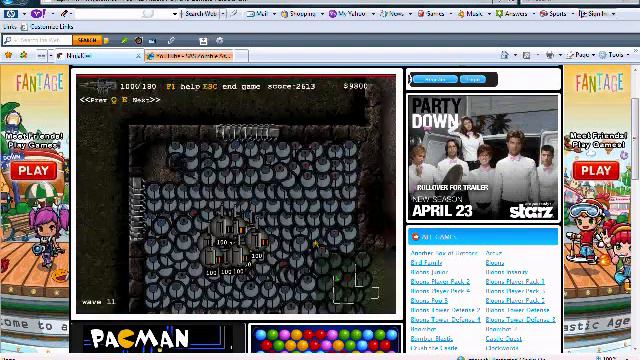This screenshot has height=360, width=640.
Task: Click the colored bubbles game banner
Action: coord(325,340)
